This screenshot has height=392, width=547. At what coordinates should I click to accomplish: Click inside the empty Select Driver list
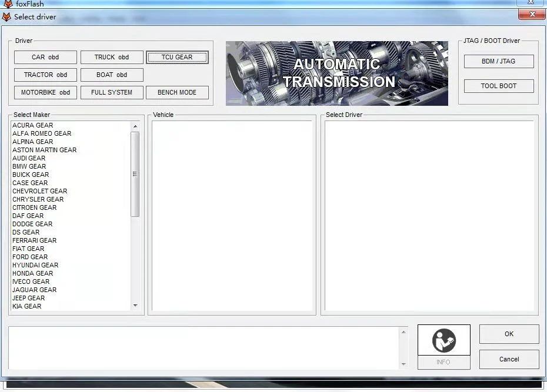pos(429,215)
